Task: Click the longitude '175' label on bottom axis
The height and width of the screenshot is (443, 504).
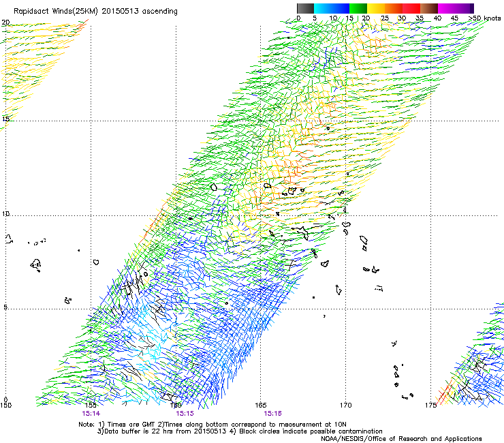Action: [430, 405]
